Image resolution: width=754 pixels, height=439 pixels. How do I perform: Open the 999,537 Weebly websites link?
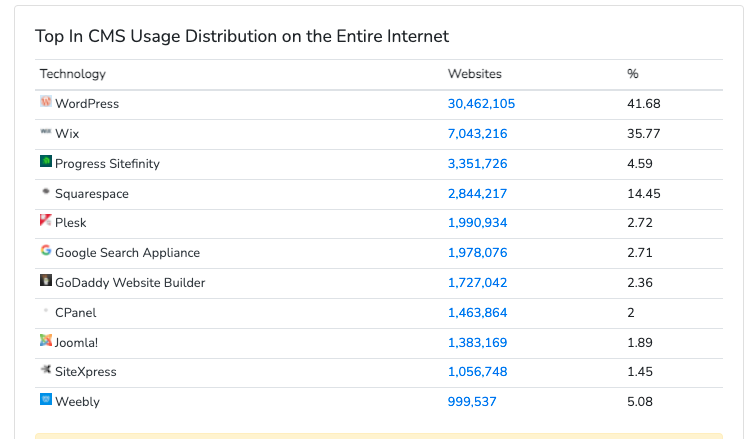coord(472,402)
